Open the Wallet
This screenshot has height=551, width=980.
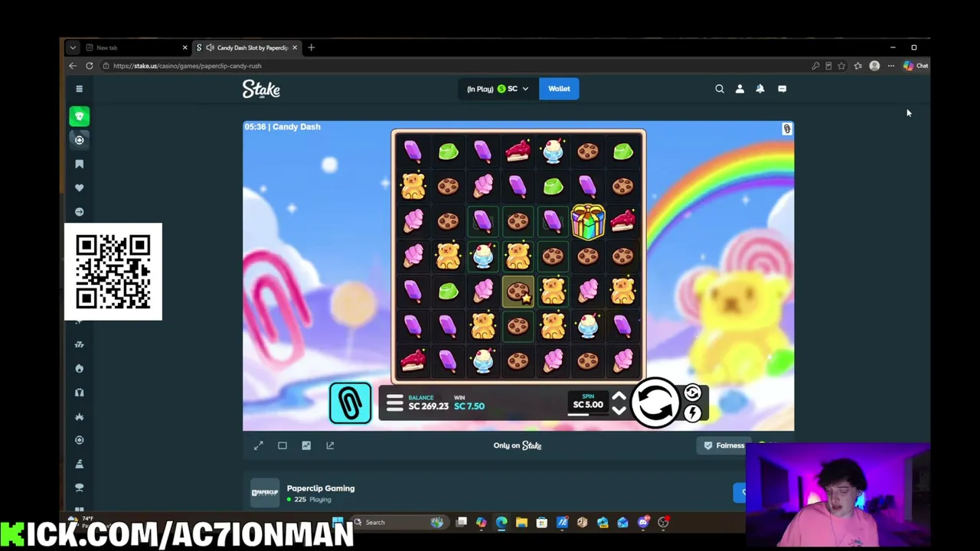coord(559,89)
